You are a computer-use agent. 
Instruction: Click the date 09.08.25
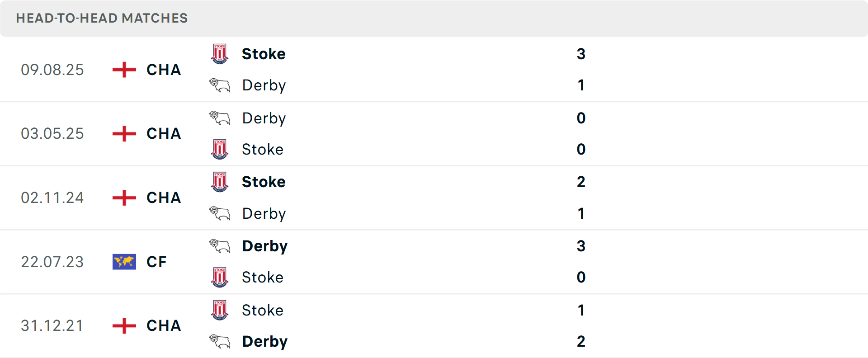tap(52, 70)
